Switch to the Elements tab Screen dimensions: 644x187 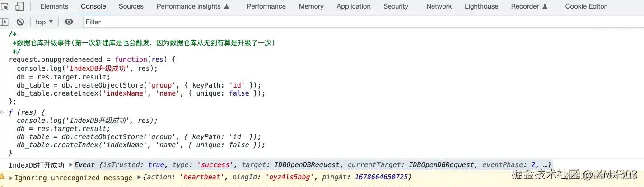click(54, 6)
